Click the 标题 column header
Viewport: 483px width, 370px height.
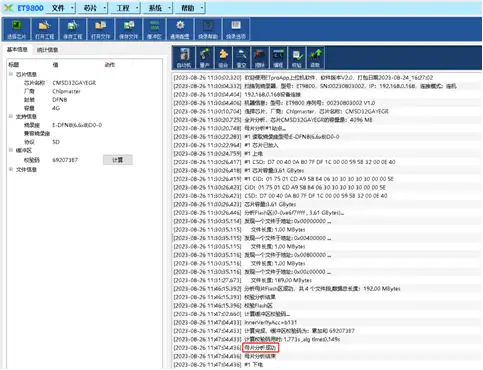click(x=14, y=65)
